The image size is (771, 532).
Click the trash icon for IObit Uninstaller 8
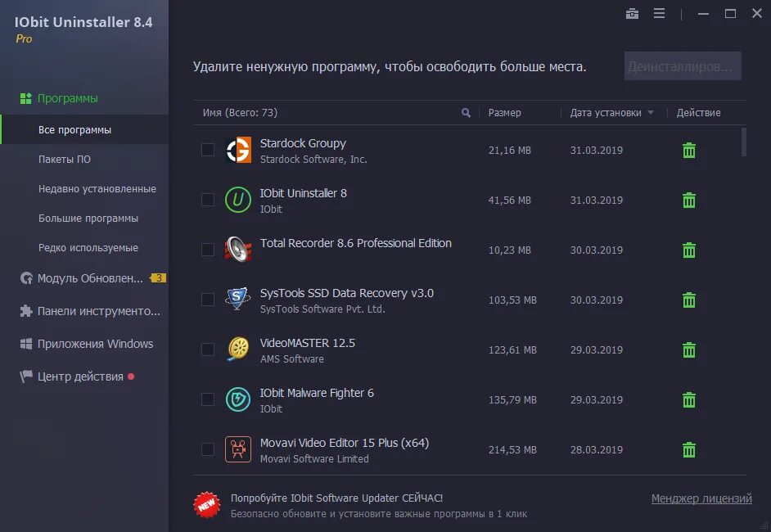click(689, 201)
